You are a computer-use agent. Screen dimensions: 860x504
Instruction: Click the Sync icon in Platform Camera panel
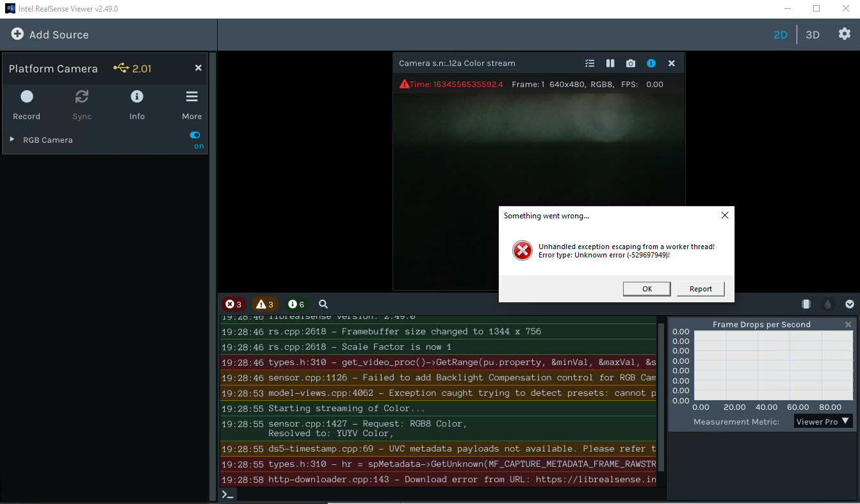click(x=81, y=96)
